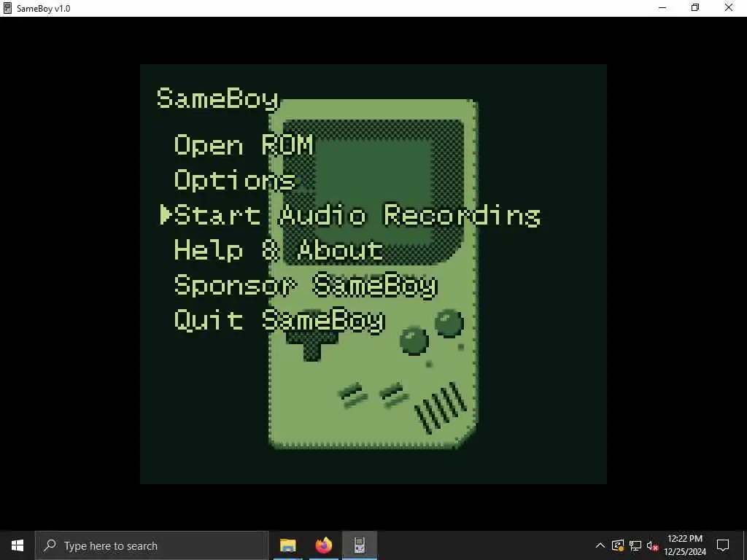Click the SameBoy window title icon
This screenshot has width=747, height=560.
[7, 8]
